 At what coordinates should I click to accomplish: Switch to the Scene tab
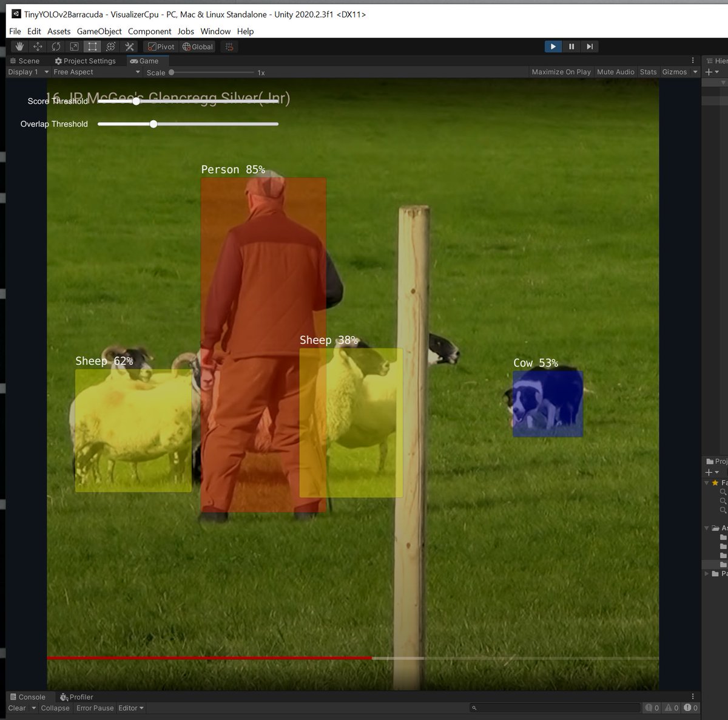pyautogui.click(x=27, y=61)
